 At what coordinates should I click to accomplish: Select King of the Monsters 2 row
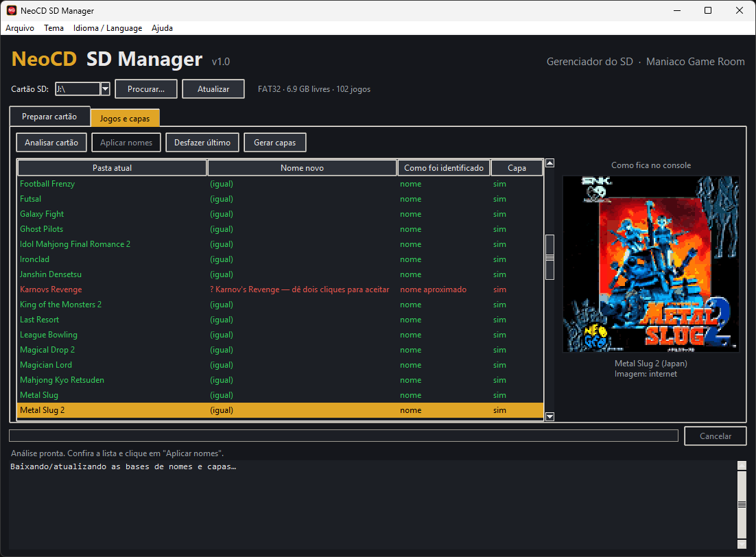tap(280, 305)
